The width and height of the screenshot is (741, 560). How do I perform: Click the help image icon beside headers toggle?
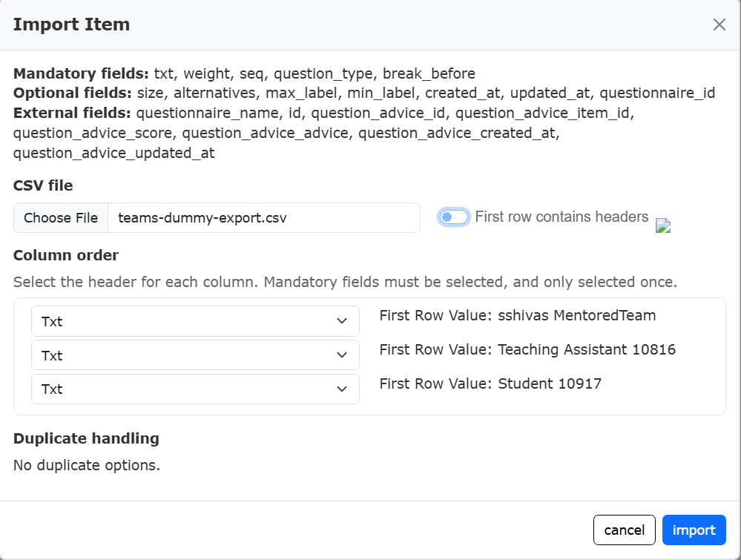[663, 226]
